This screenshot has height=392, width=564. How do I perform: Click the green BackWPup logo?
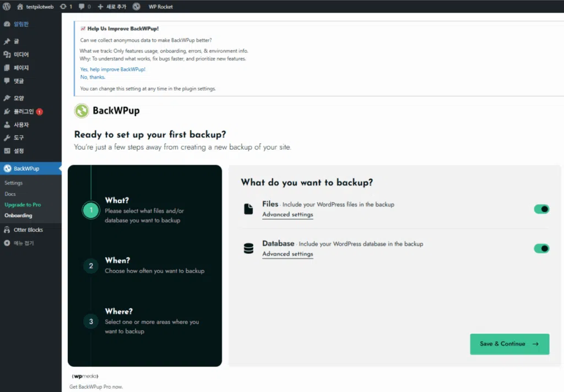coord(82,111)
